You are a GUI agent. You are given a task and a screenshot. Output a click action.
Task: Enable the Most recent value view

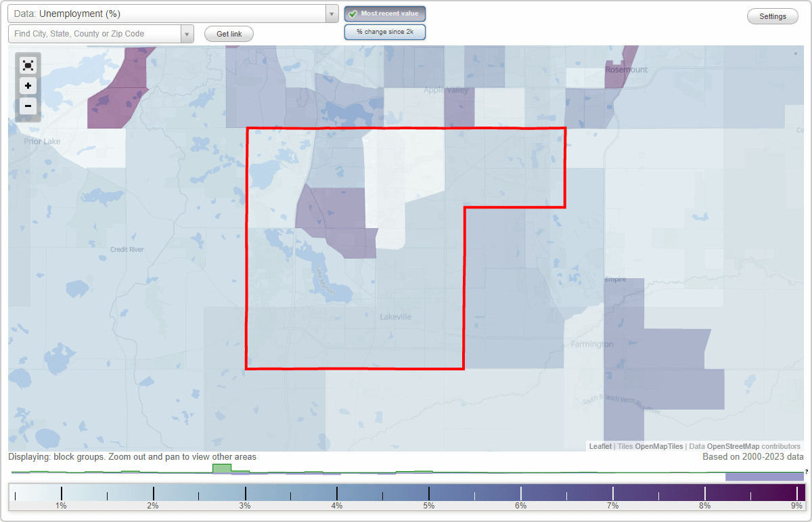pos(384,13)
